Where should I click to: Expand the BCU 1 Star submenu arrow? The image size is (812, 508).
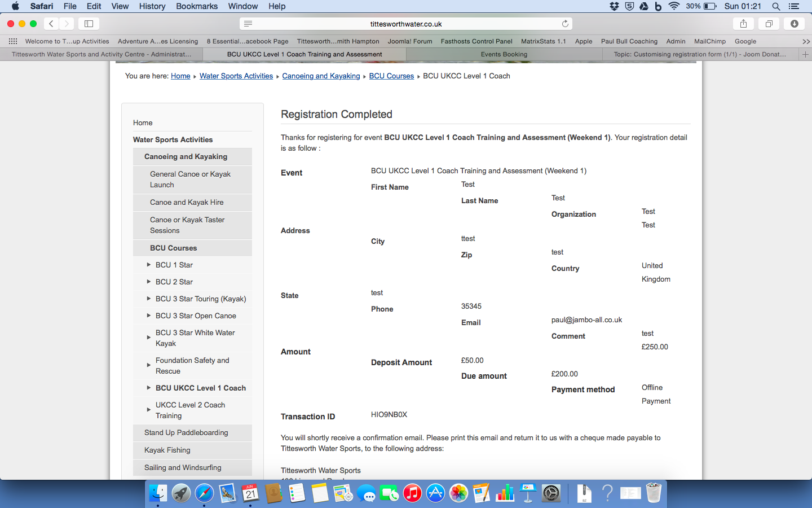click(149, 265)
